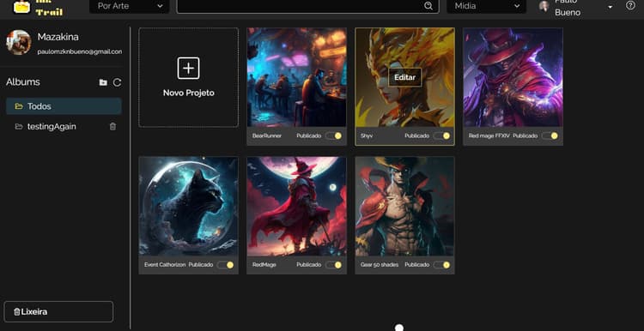Viewport: 644px width, 331px height.
Task: Open the Por Arte dropdown
Action: tap(130, 6)
